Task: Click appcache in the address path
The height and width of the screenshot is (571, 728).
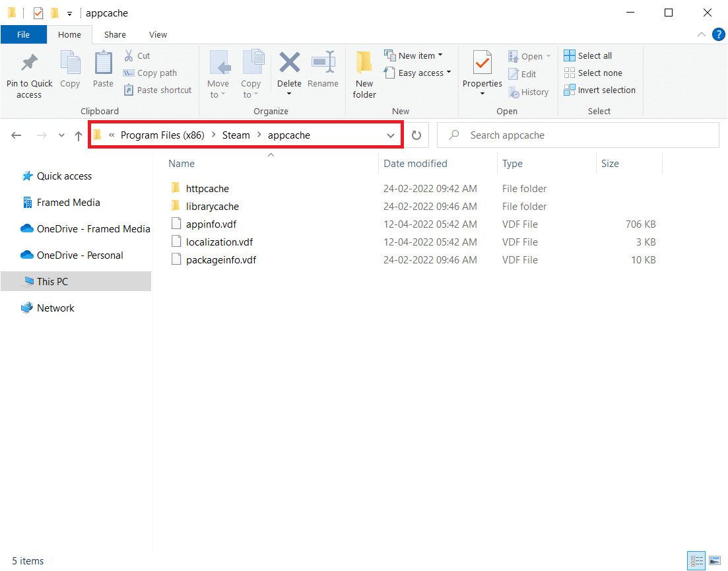Action: click(x=289, y=135)
